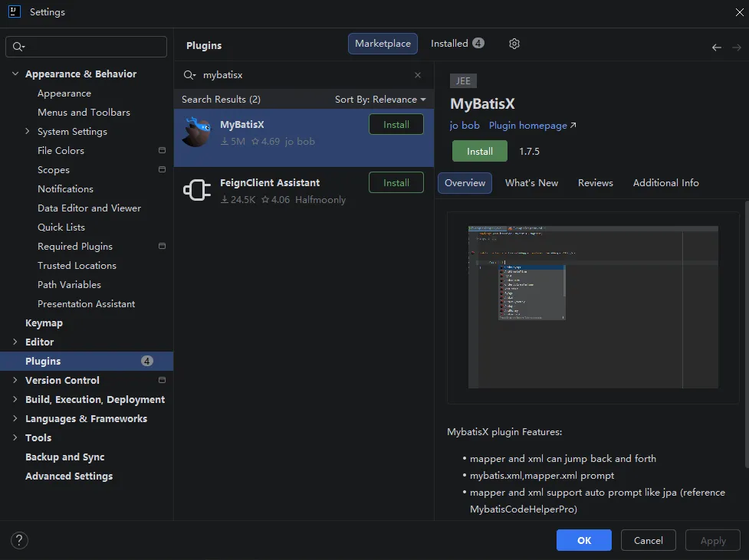This screenshot has width=749, height=560.
Task: Click the back navigation arrow
Action: 717,47
